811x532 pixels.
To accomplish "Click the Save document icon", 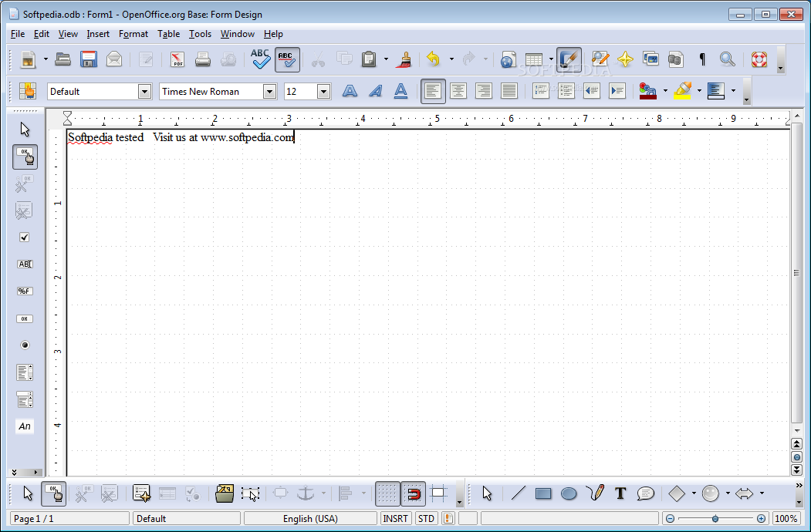I will 89,59.
